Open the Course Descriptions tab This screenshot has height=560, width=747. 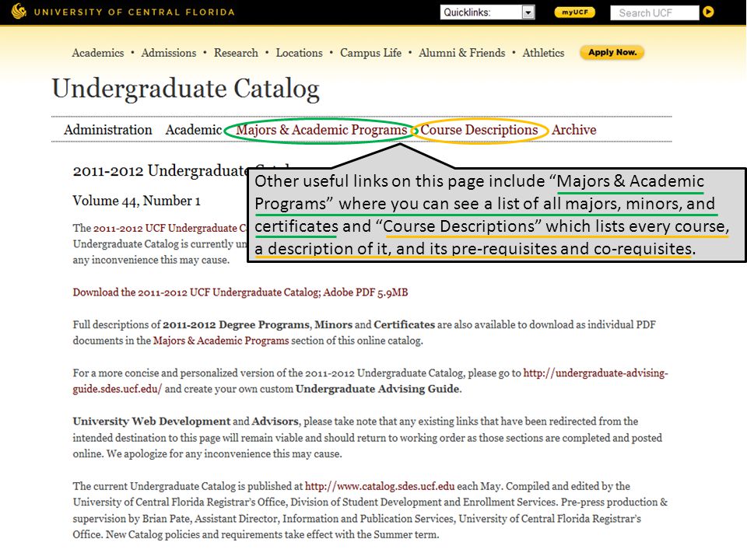click(479, 130)
